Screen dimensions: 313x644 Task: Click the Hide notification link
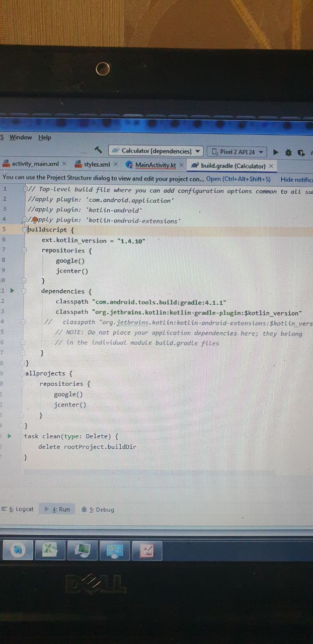pyautogui.click(x=297, y=180)
